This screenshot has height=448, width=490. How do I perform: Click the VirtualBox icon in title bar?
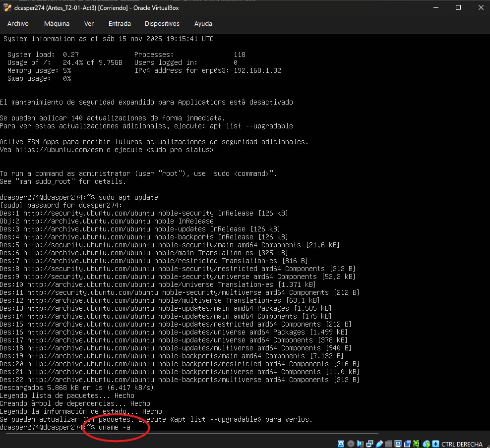[x=7, y=7]
